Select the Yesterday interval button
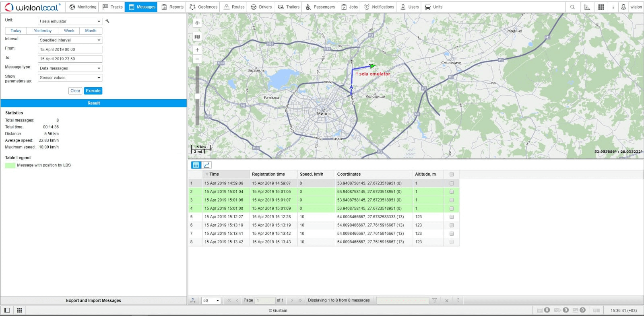This screenshot has height=316, width=644. tap(43, 31)
